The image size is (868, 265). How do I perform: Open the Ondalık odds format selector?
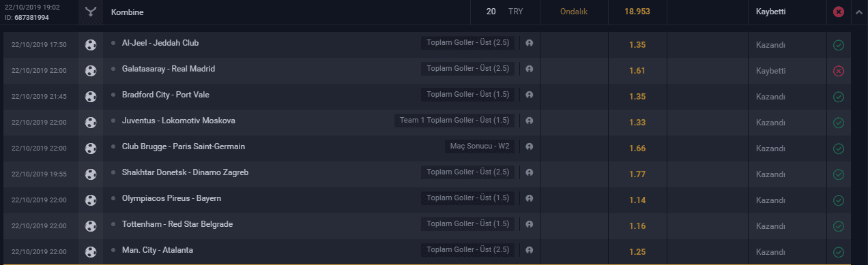(574, 12)
